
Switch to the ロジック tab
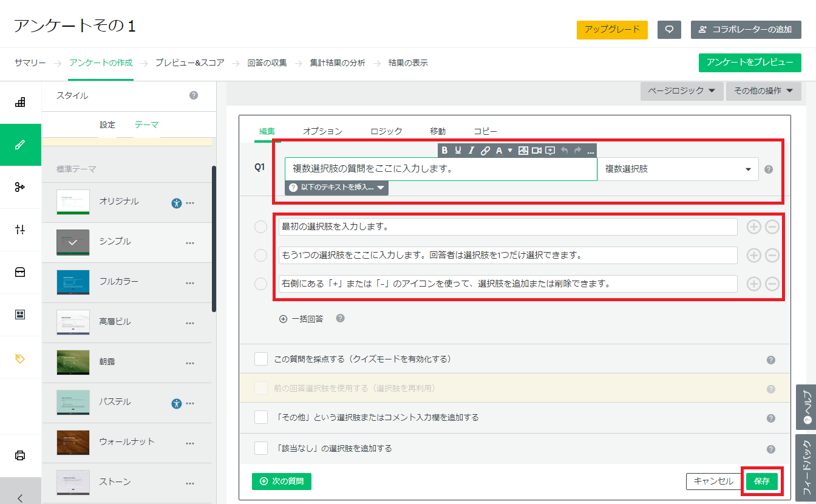coord(386,131)
